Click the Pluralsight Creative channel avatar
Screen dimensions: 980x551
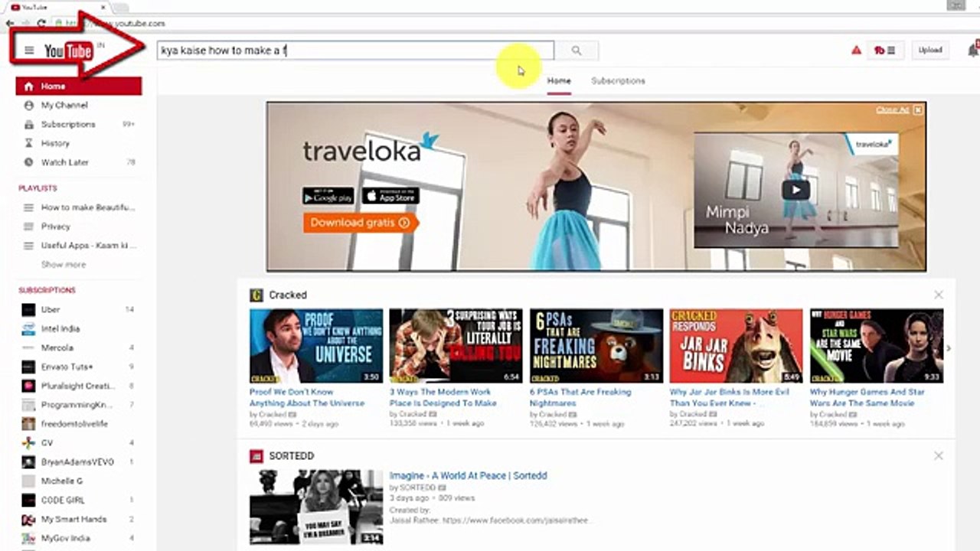click(x=28, y=386)
